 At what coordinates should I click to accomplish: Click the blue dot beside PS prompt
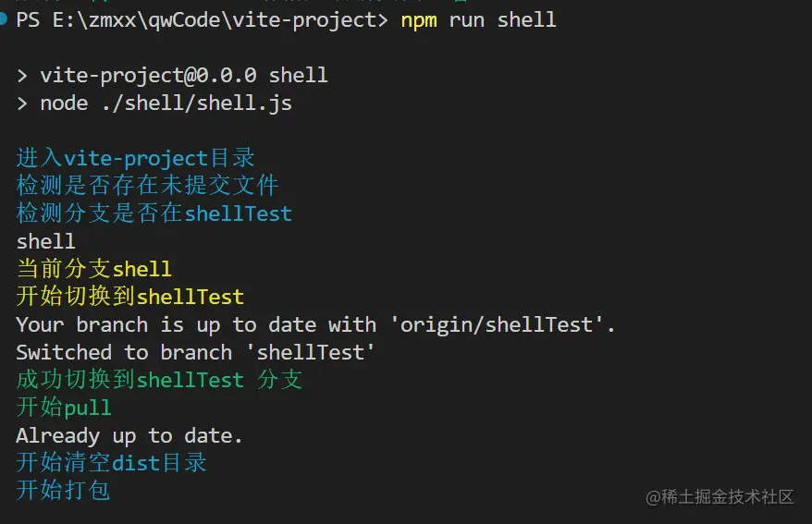[x=3, y=19]
